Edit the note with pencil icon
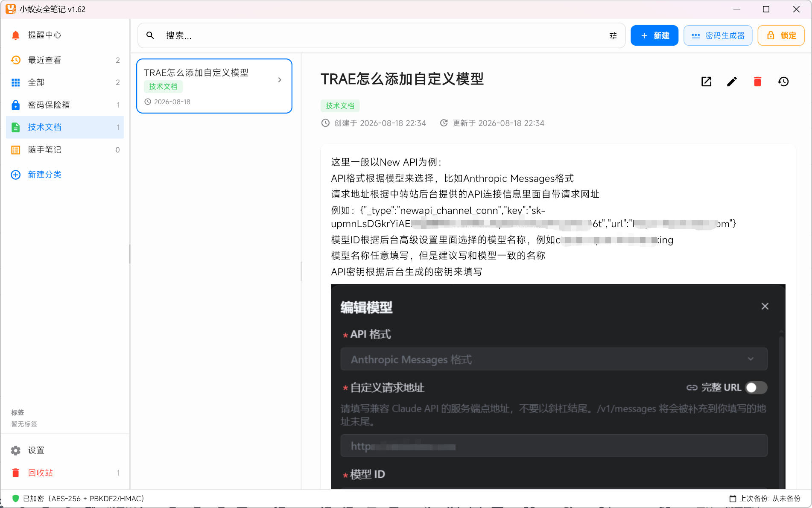This screenshot has width=812, height=508. tap(732, 82)
